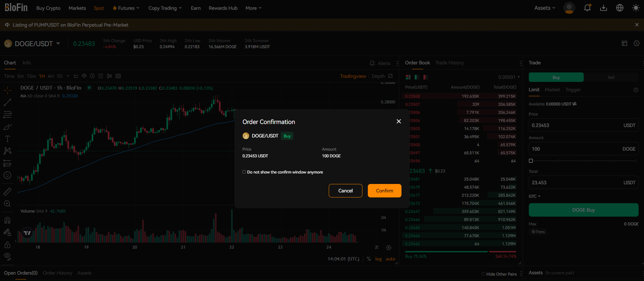Go to the Markets page
Viewport: 644px width, 281px height.
(x=77, y=8)
